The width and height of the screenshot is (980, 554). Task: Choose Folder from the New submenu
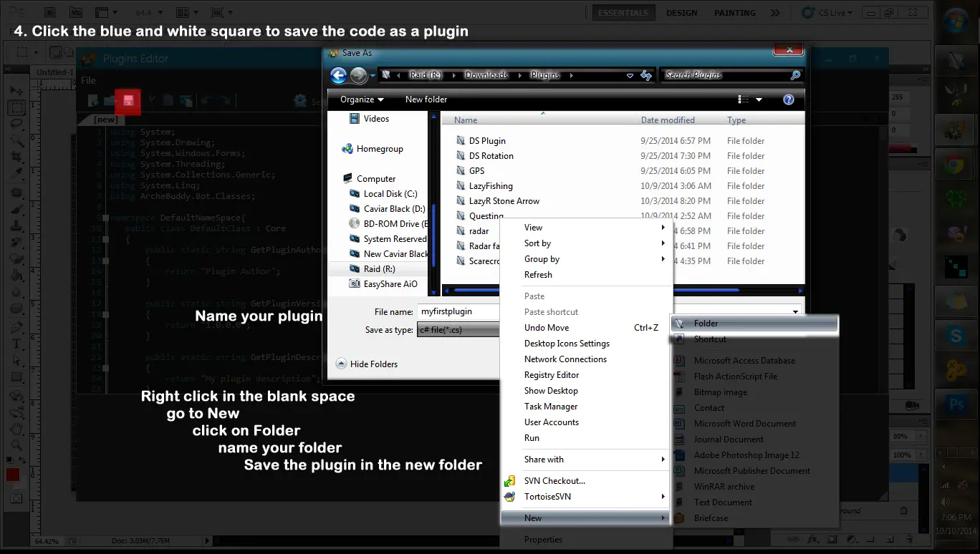(x=706, y=324)
